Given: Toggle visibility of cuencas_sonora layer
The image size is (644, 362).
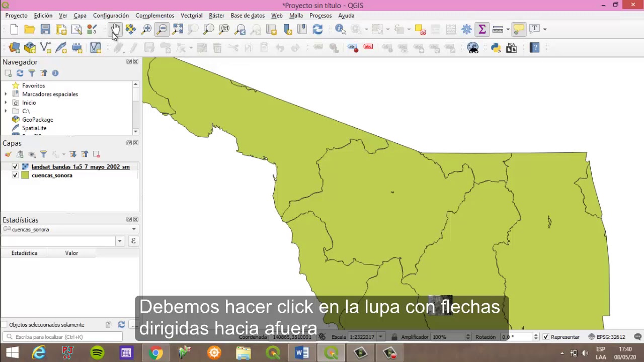Looking at the screenshot, I should [x=15, y=175].
